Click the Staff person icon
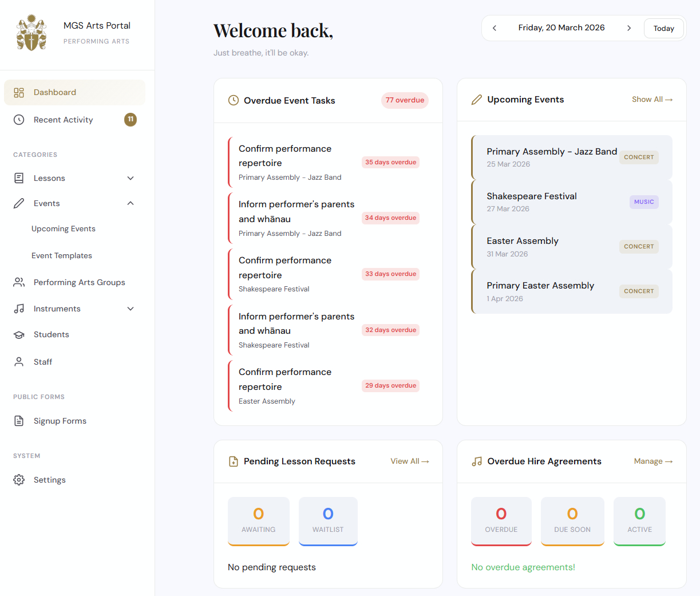This screenshot has width=700, height=596. click(20, 362)
